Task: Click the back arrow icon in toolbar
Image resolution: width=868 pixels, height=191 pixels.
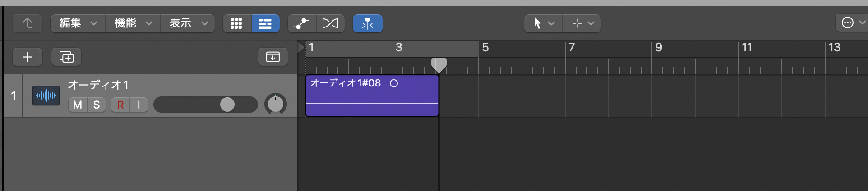Action: point(28,23)
